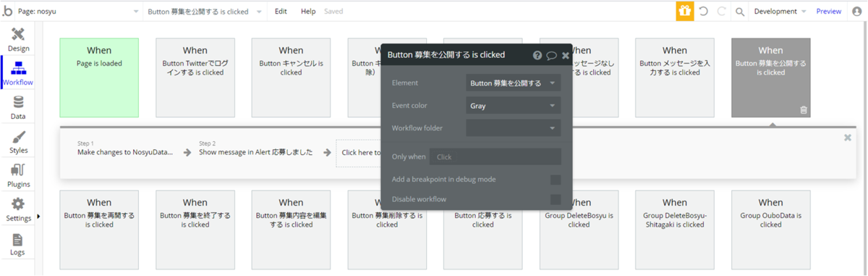
Task: Select Button キャンセル is clicked workflow
Action: (291, 78)
